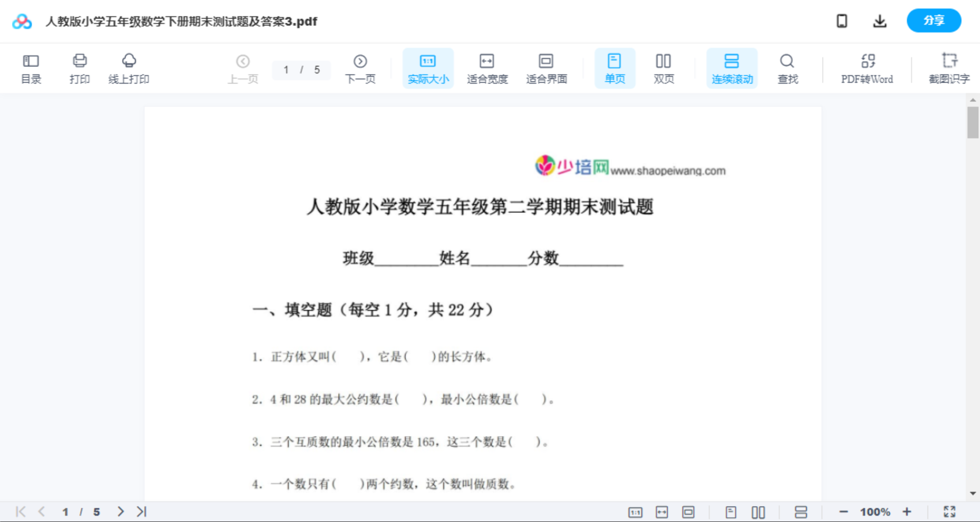Enable 单页 single page mode

tap(615, 68)
